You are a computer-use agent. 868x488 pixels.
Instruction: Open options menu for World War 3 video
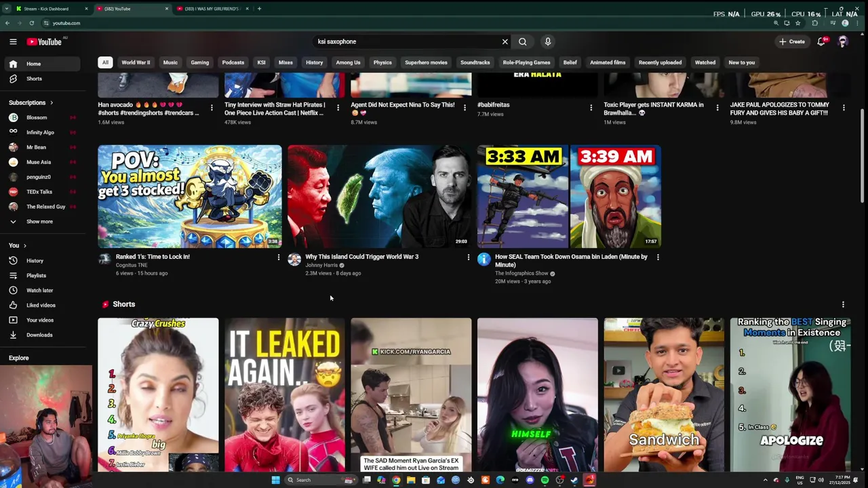coord(468,258)
